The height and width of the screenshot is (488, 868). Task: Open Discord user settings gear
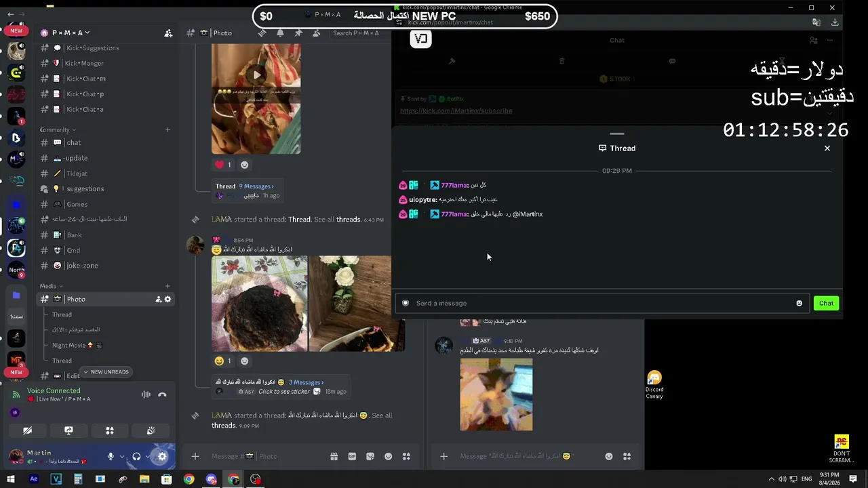pos(162,457)
